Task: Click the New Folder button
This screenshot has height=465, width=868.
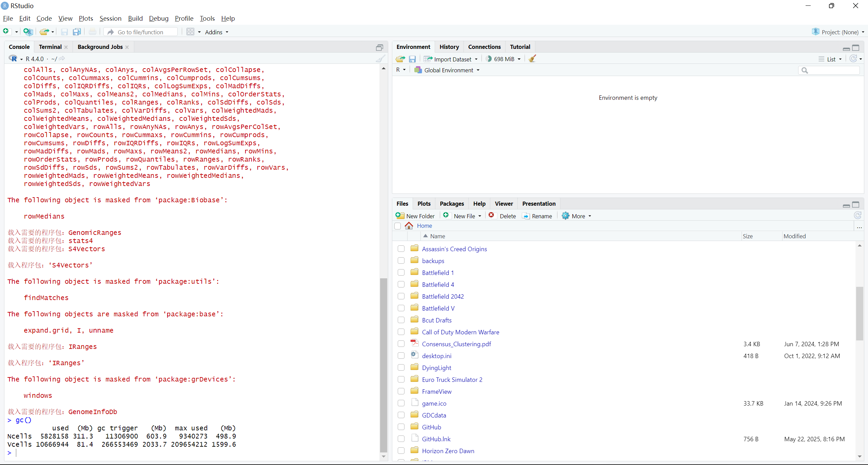Action: 415,216
